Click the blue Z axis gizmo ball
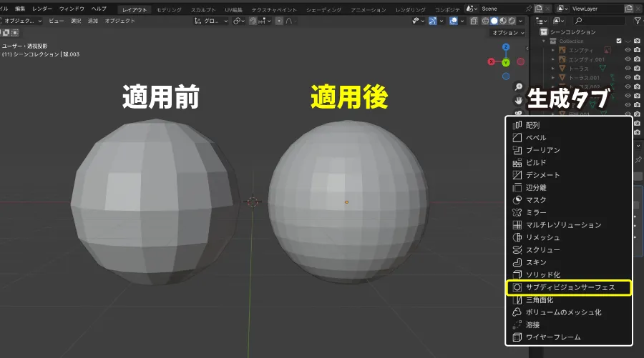This screenshot has width=644, height=358. point(506,47)
